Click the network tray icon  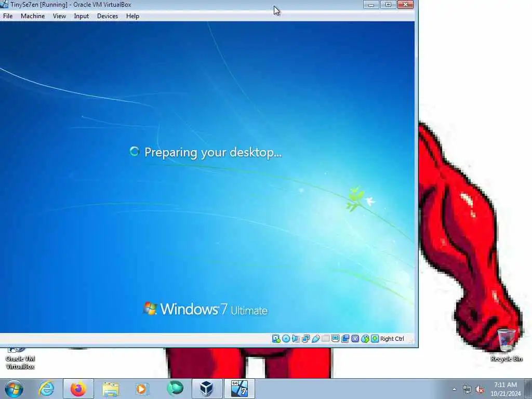[x=467, y=390]
